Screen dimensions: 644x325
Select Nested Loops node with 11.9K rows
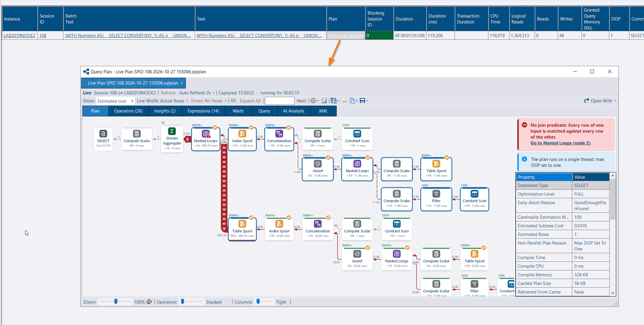(357, 169)
